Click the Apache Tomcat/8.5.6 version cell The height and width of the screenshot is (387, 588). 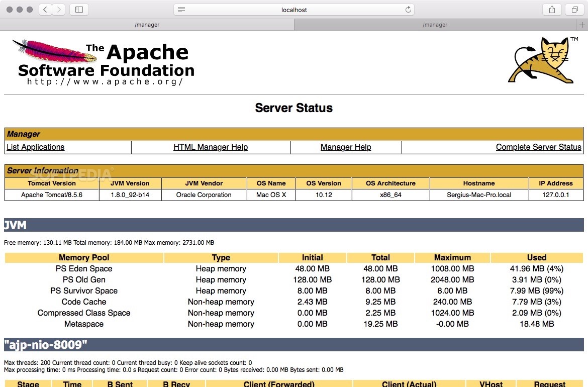[52, 195]
